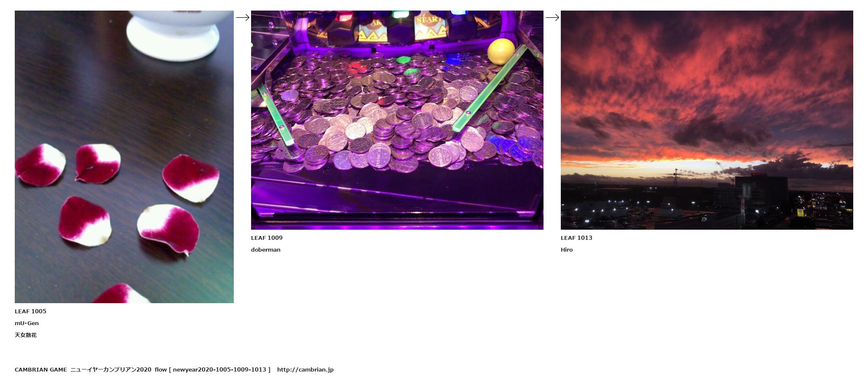This screenshot has width=868, height=380.
Task: Click the 天女散花 caption text
Action: pyautogui.click(x=26, y=335)
